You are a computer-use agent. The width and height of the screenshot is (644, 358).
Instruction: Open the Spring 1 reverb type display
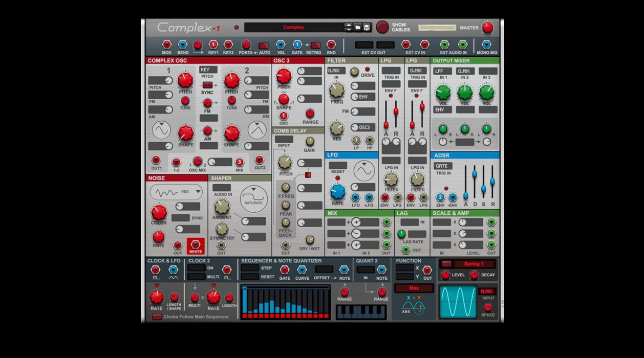[474, 264]
